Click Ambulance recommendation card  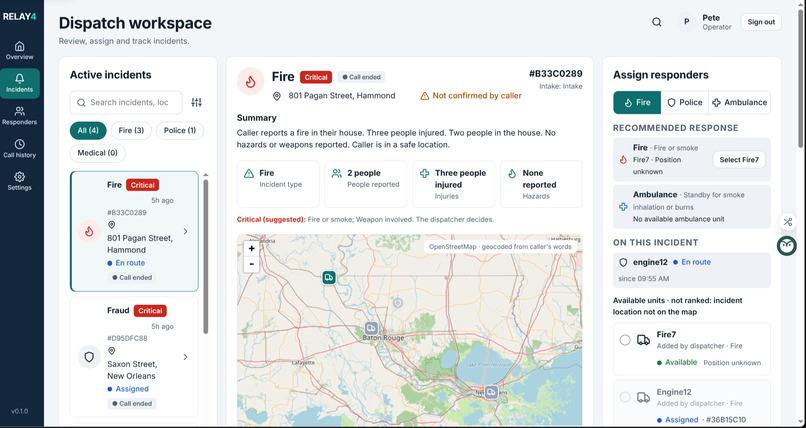(x=692, y=207)
